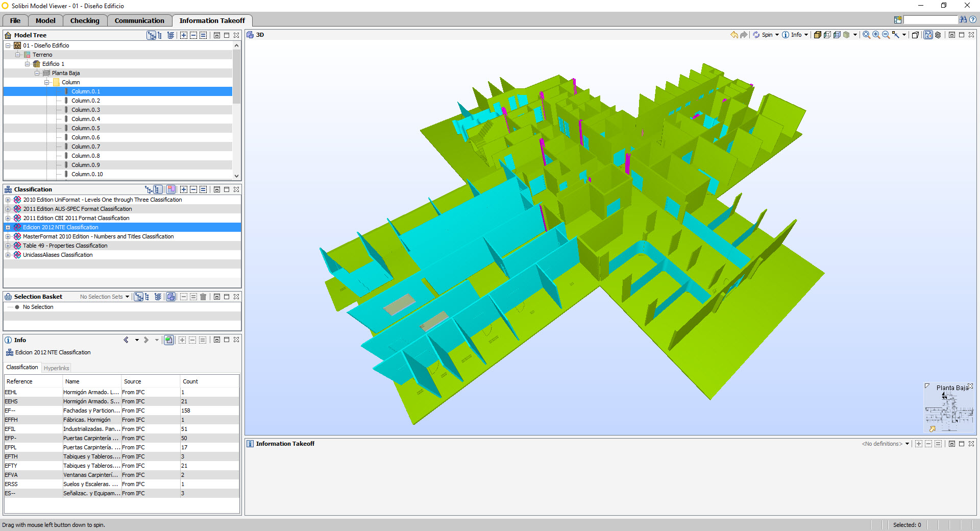Sort by the Count column header
Screen dimensions: 980x531
coord(209,381)
